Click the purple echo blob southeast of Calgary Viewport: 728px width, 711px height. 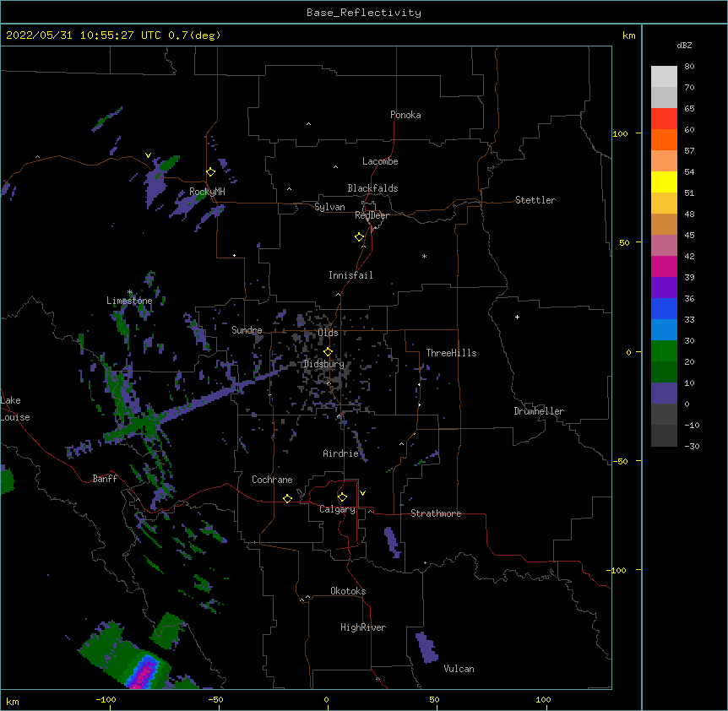[x=393, y=541]
